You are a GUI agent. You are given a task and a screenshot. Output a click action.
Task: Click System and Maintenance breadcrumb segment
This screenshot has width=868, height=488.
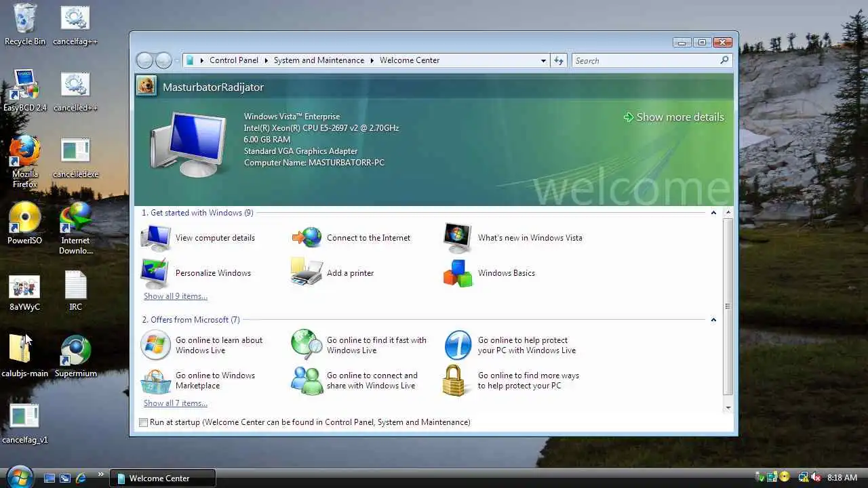pos(319,60)
